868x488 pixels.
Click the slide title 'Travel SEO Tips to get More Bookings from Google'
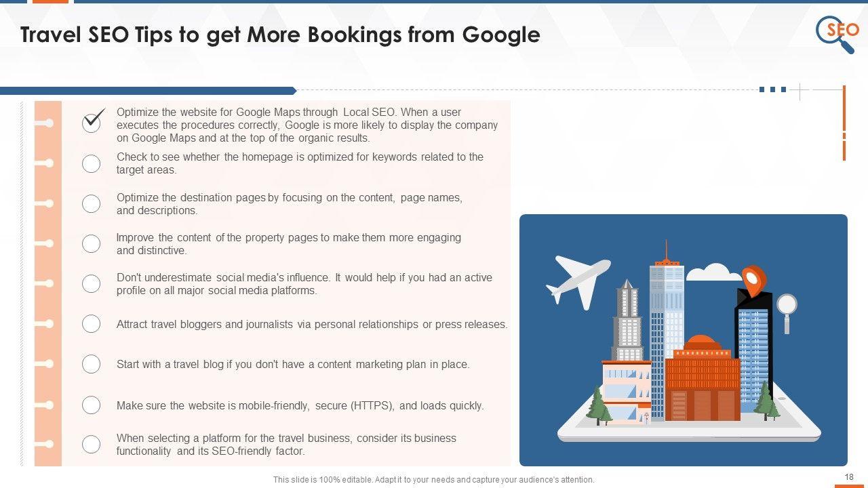280,35
